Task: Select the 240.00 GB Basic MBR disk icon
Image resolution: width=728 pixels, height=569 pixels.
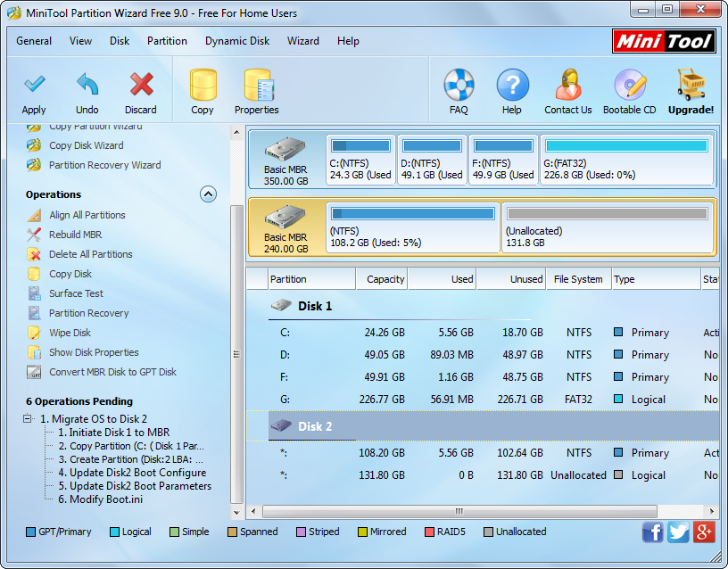Action: pyautogui.click(x=285, y=218)
